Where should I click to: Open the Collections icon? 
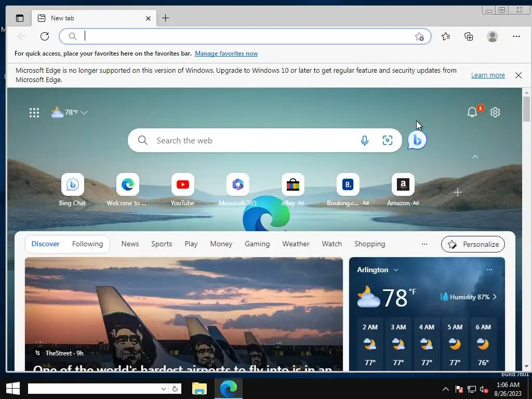click(x=469, y=36)
